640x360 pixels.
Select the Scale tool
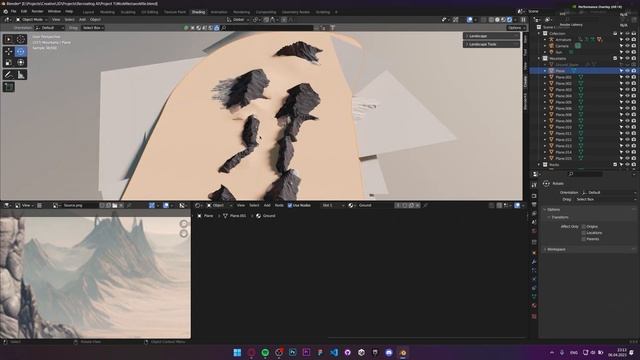9,62
